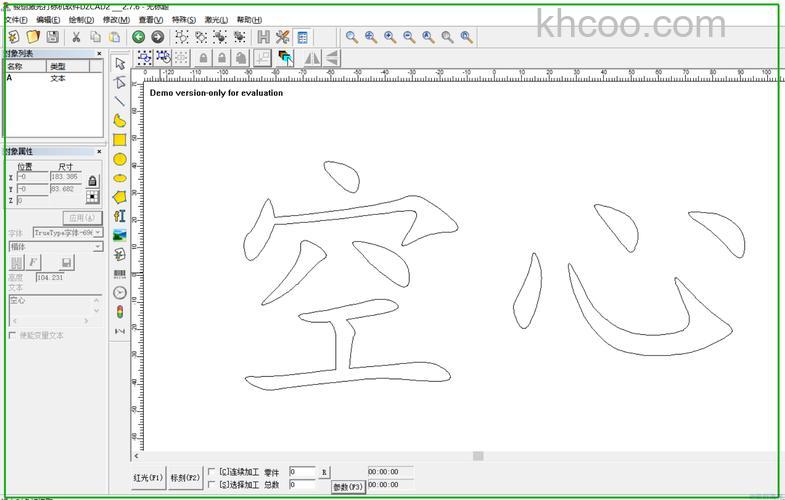Click the size lock padlock icon
Image resolution: width=785 pixels, height=500 pixels.
coord(93,181)
